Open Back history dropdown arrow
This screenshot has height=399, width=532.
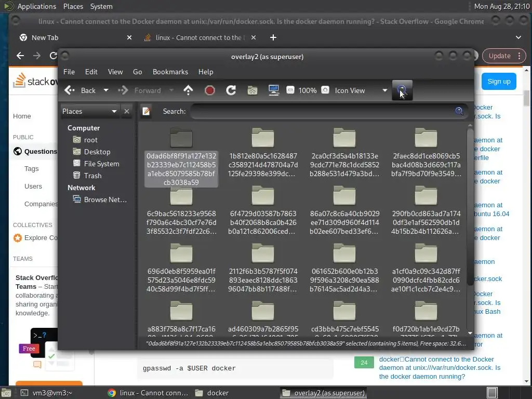pos(106,90)
